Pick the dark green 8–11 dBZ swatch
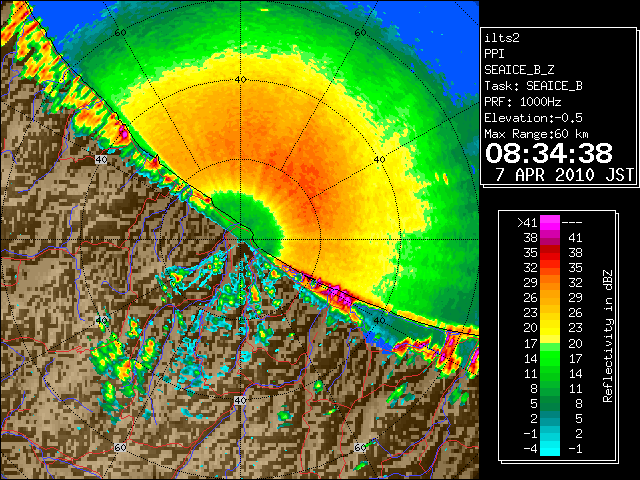The image size is (640, 480). [x=550, y=388]
